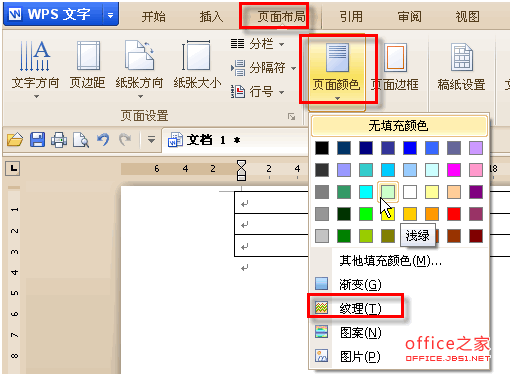Click the third table row cell
The width and height of the screenshot is (513, 377).
tap(271, 246)
